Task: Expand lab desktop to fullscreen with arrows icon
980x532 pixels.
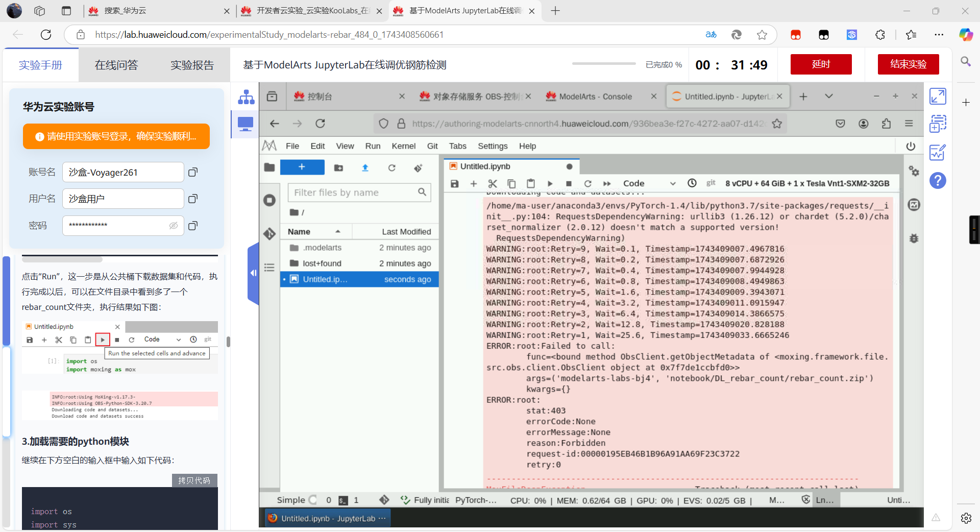Action: (x=938, y=96)
